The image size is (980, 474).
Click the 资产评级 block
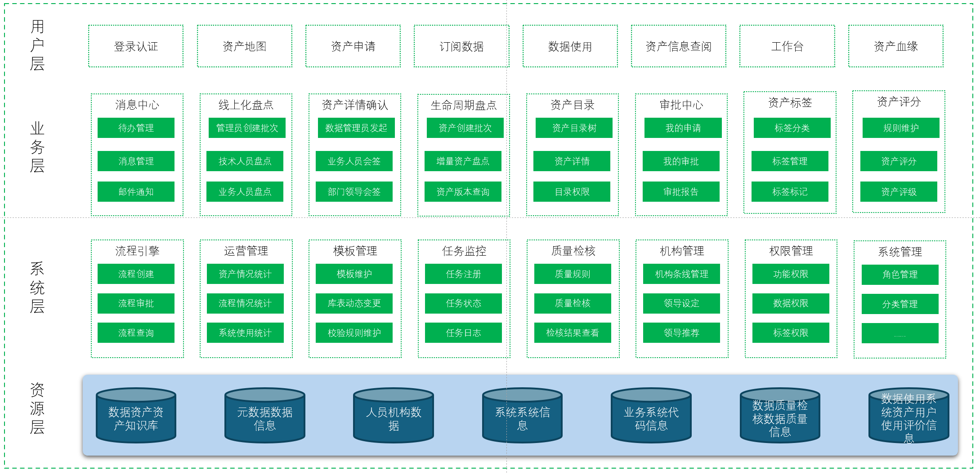[899, 192]
